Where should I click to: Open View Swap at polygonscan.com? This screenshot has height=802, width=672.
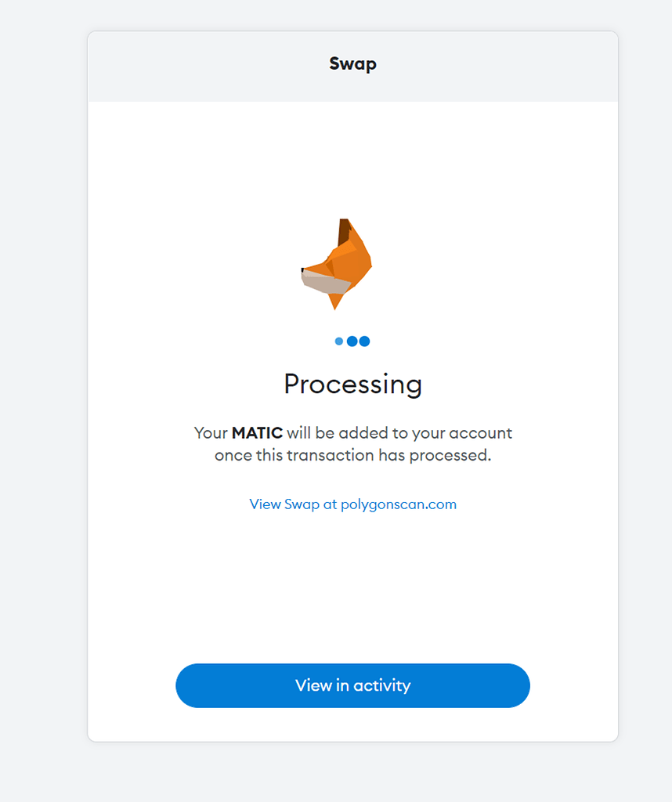coord(352,504)
